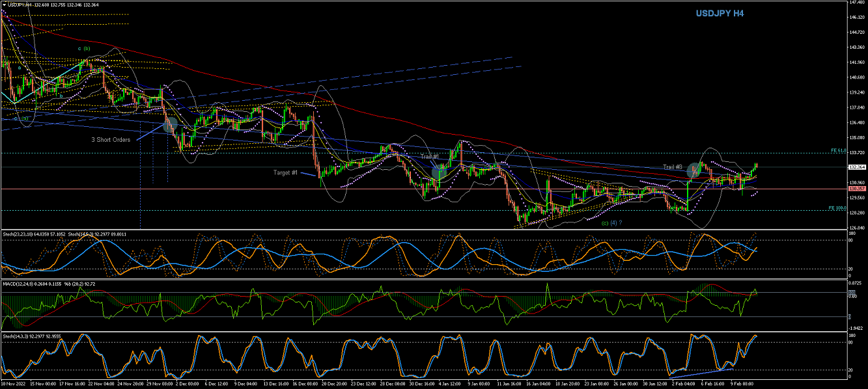The width and height of the screenshot is (868, 389).
Task: Click the "Target #1" text annotation
Action: (285, 172)
